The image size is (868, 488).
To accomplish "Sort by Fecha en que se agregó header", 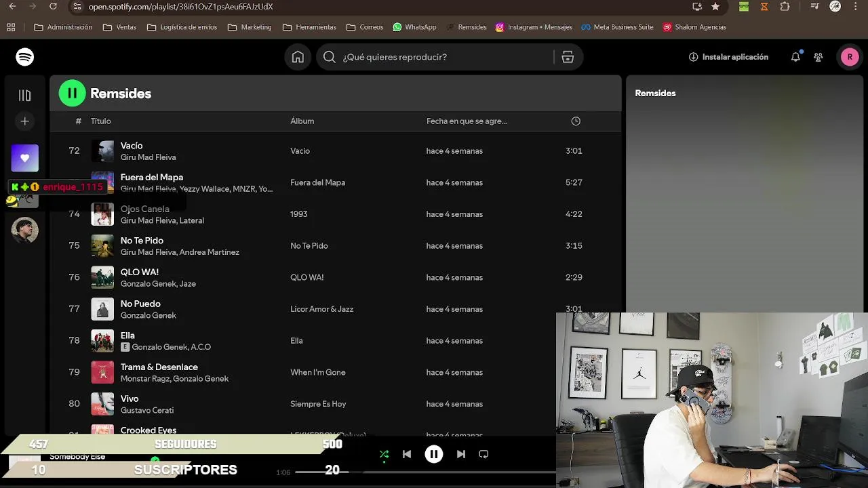I will pyautogui.click(x=467, y=121).
